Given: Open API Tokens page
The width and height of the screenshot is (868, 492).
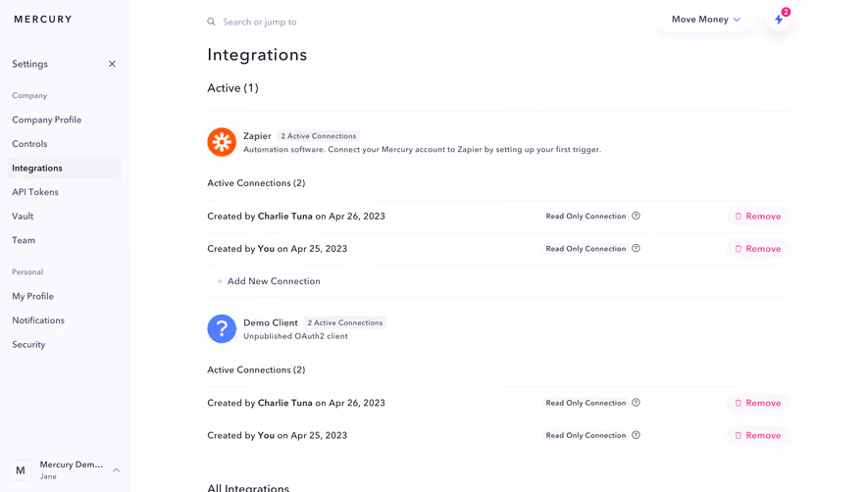Looking at the screenshot, I should coord(35,192).
